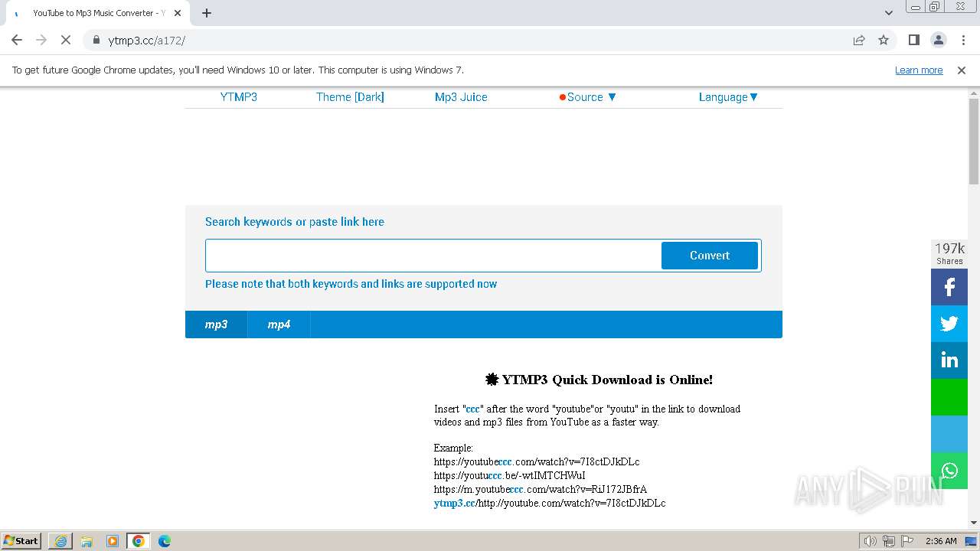The width and height of the screenshot is (980, 551).
Task: Click the YTMP3 Quick Download heading
Action: click(599, 380)
